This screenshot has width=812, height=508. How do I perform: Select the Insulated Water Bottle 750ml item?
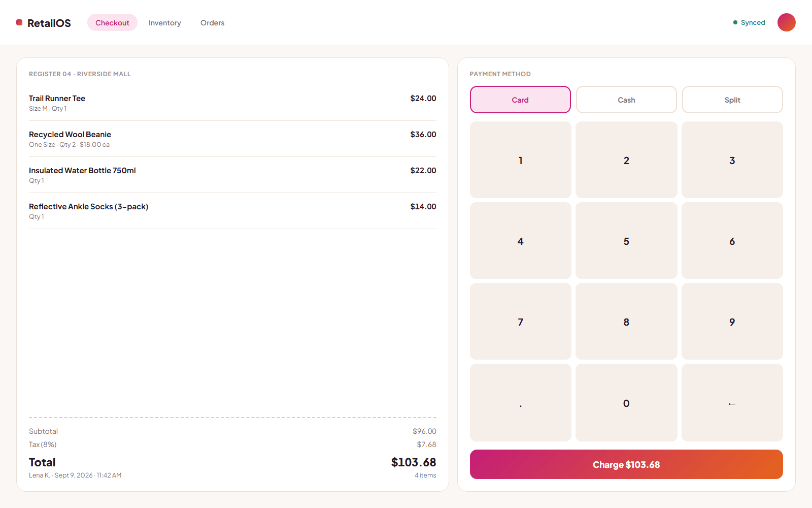[232, 175]
